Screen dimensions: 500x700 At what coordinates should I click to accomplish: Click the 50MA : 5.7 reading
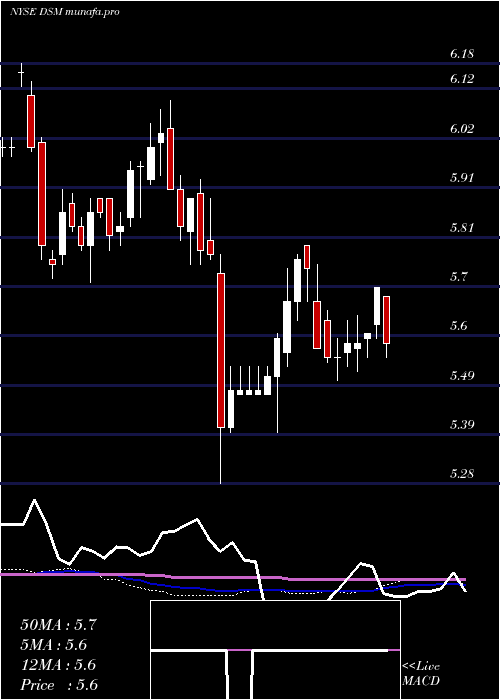pos(58,625)
